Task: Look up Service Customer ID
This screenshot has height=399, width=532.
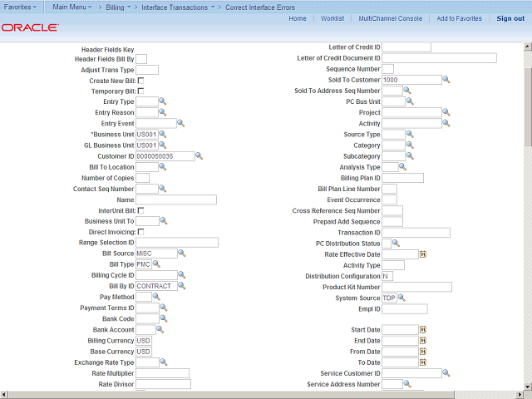Action: (446, 373)
